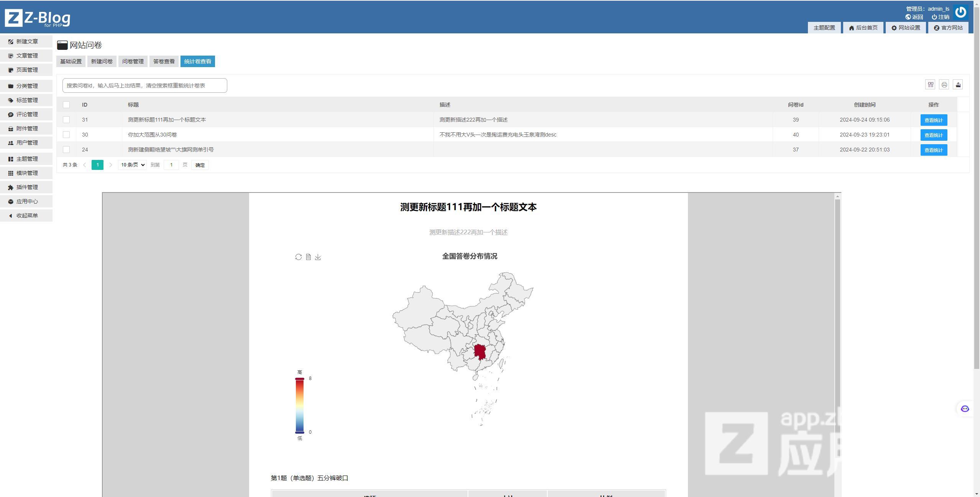Click the table print icon
Screen dimensions: 980x497
944,85
